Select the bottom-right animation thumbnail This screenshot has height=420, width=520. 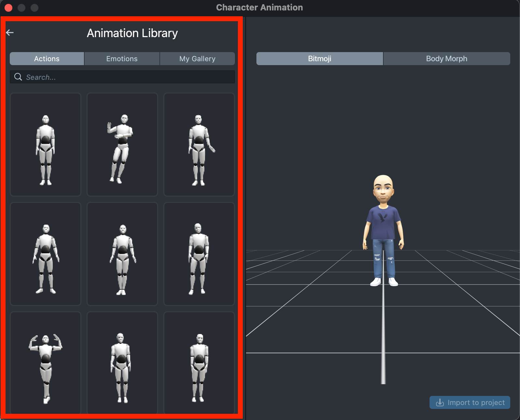point(199,363)
